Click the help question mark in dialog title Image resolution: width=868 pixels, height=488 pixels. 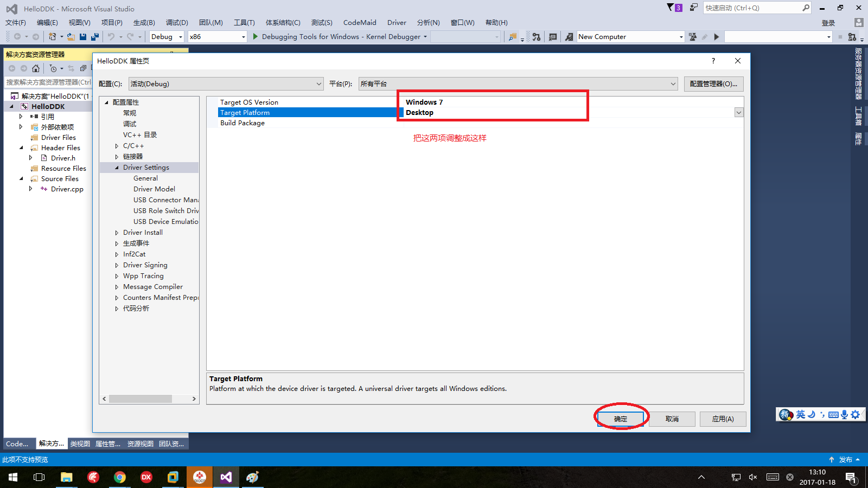click(713, 61)
